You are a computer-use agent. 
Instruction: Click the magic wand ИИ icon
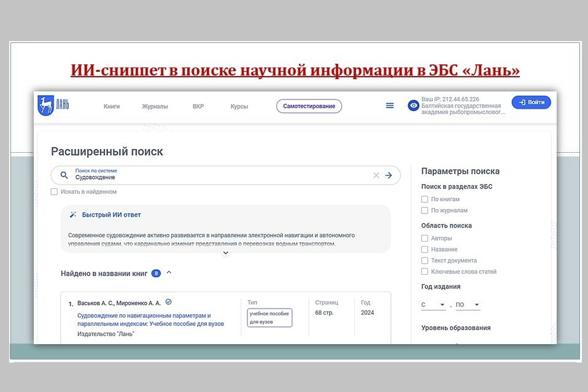coord(73,214)
